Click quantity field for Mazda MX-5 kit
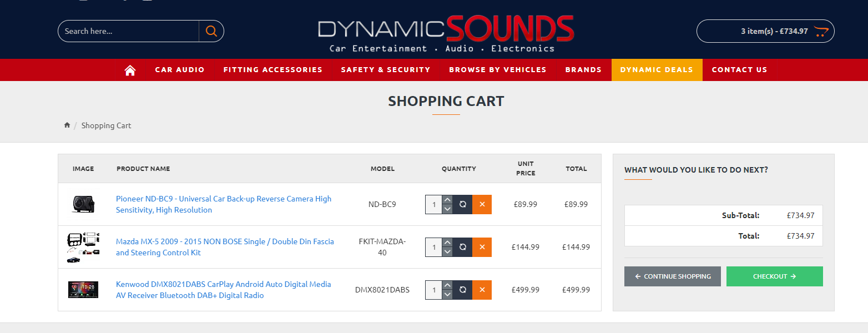The width and height of the screenshot is (868, 333). coord(433,247)
